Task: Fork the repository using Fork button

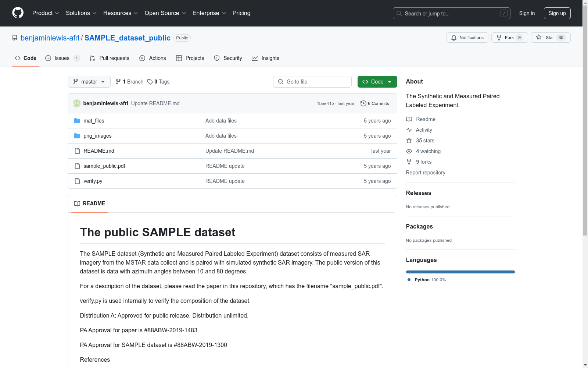Action: pos(509,38)
